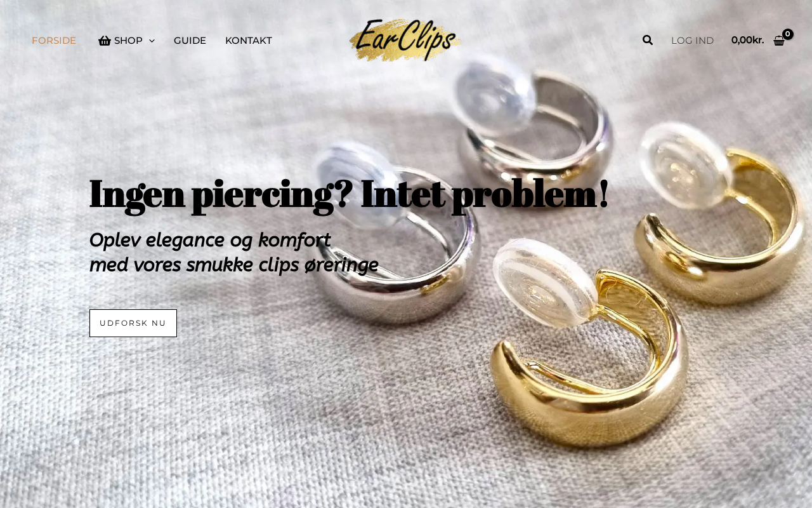Open the KONTAKT page
812x508 pixels.
point(249,41)
